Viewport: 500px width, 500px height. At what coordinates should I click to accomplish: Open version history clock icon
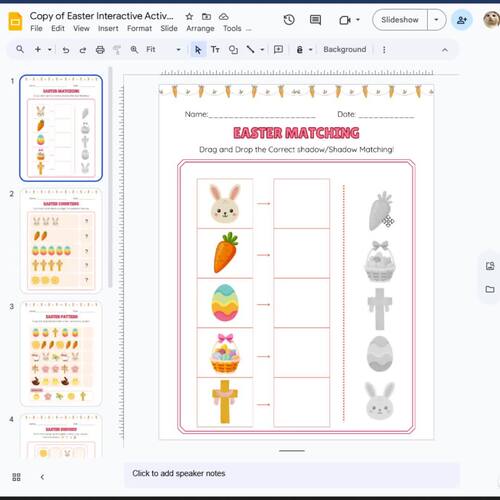289,20
